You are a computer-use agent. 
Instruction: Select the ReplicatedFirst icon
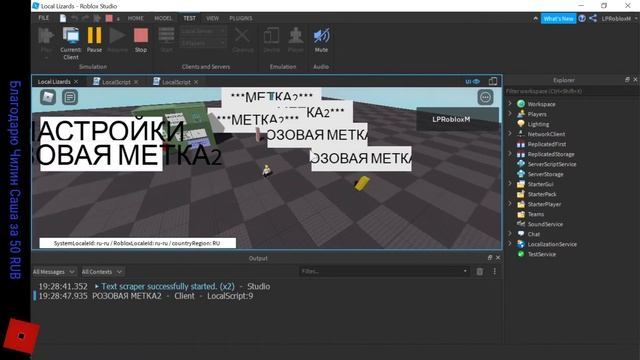point(521,144)
